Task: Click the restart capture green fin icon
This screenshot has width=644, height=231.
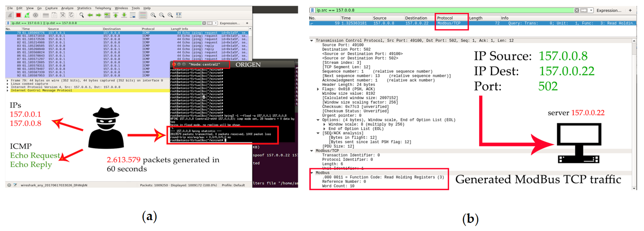Action: [x=27, y=15]
